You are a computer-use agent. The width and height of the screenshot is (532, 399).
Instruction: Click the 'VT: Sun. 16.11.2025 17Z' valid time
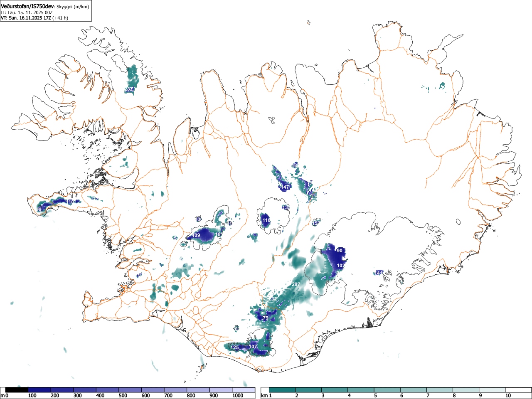[x=26, y=18]
